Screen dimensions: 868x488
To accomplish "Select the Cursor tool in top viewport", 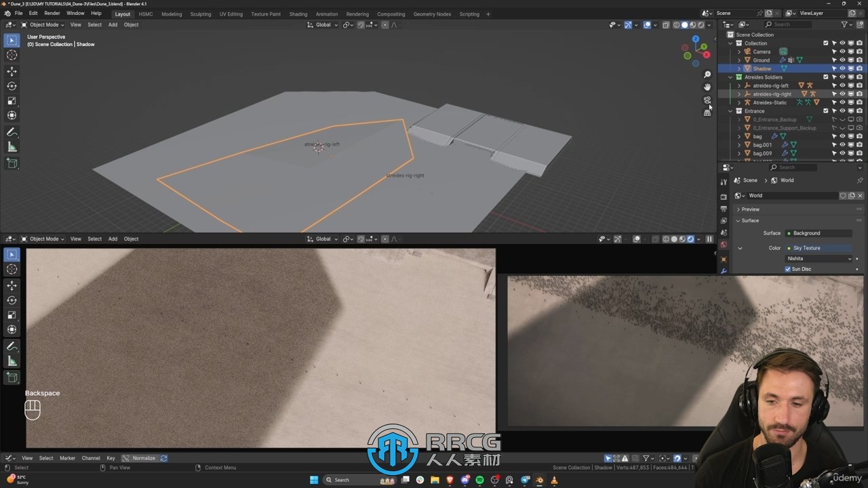I will pyautogui.click(x=12, y=56).
